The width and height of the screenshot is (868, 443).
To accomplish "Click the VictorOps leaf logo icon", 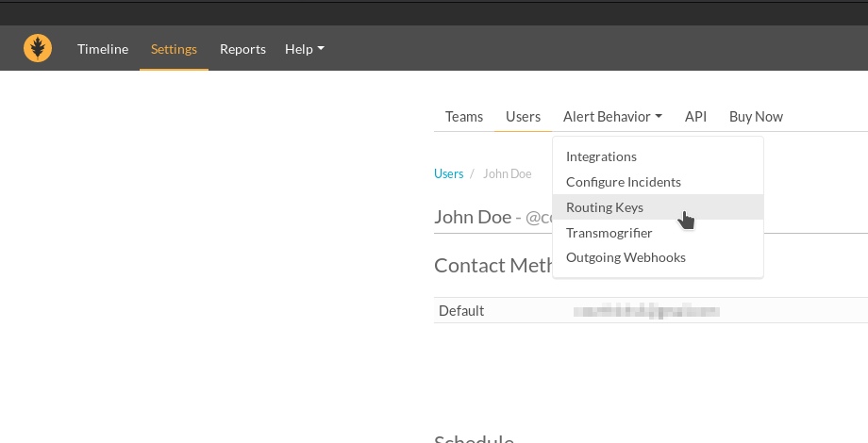I will 38,48.
